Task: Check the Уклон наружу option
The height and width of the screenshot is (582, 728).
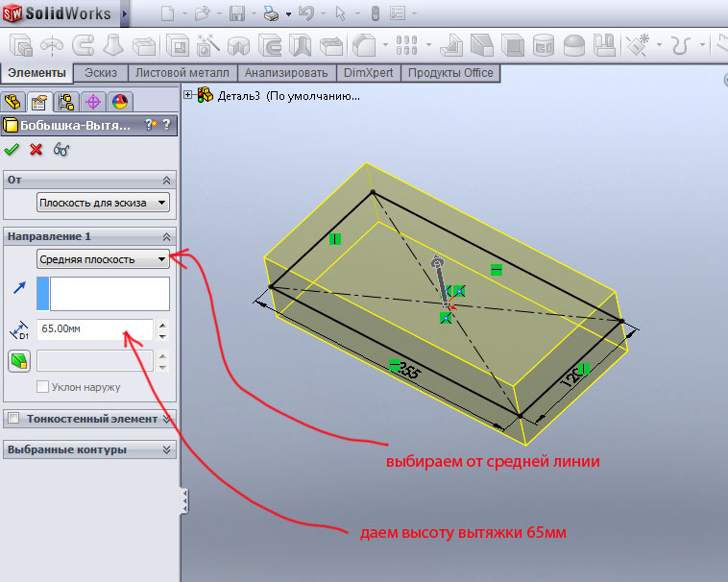Action: 43,387
